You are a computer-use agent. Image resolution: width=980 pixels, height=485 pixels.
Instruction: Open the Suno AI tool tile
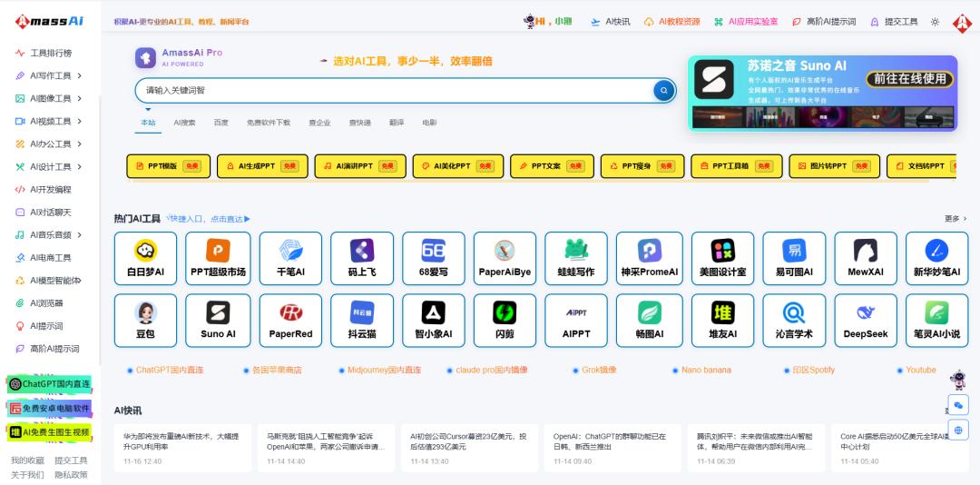click(218, 313)
